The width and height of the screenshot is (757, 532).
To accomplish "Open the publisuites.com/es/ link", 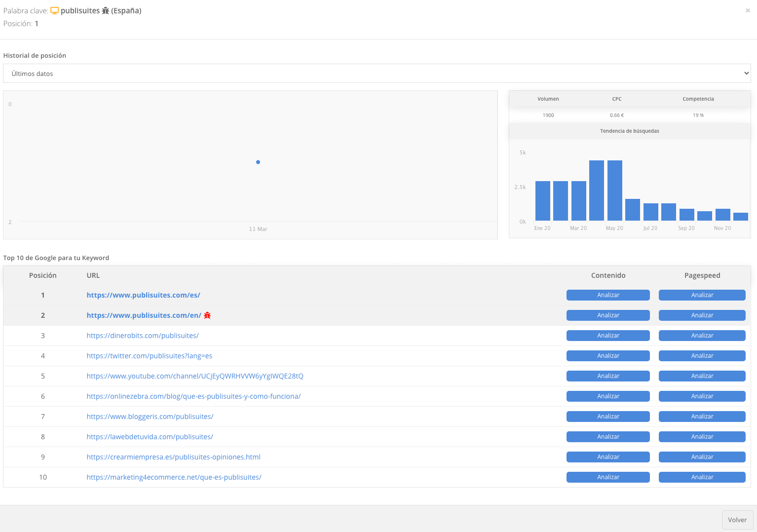I will pos(143,295).
